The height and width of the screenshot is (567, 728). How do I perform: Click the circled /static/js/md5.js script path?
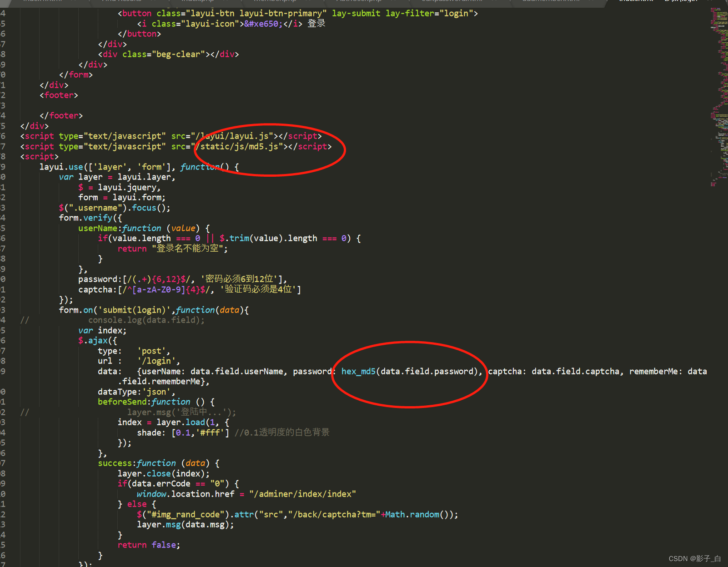point(240,146)
